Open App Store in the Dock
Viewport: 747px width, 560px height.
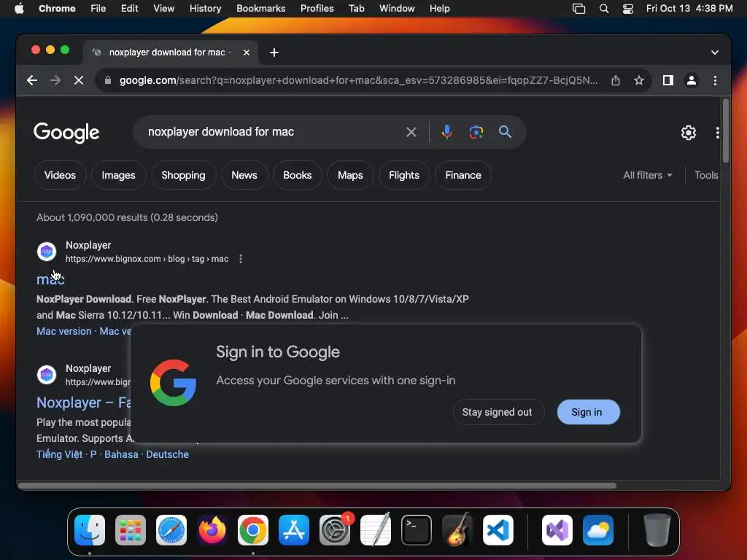coord(294,530)
